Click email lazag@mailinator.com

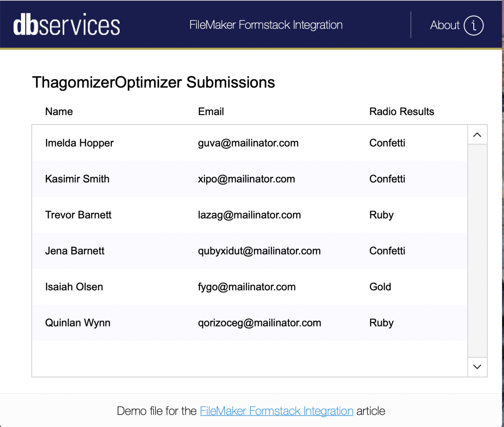[249, 215]
